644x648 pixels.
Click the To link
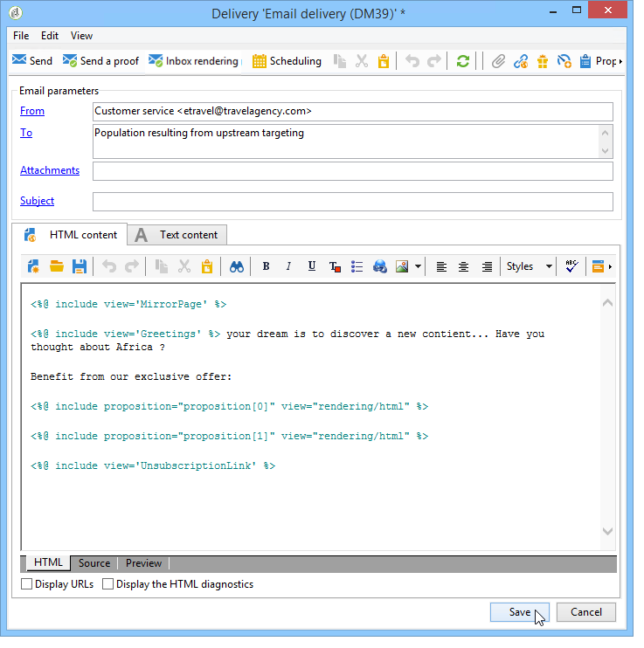[26, 133]
